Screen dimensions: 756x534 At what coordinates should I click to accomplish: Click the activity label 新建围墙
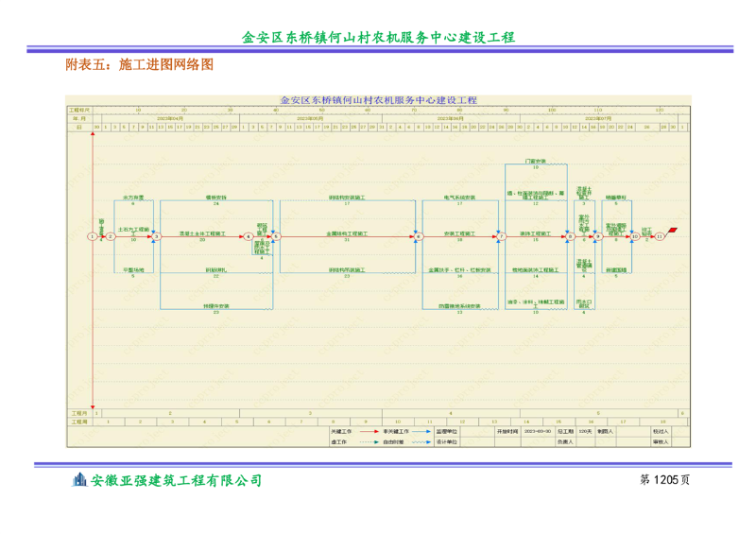616,270
